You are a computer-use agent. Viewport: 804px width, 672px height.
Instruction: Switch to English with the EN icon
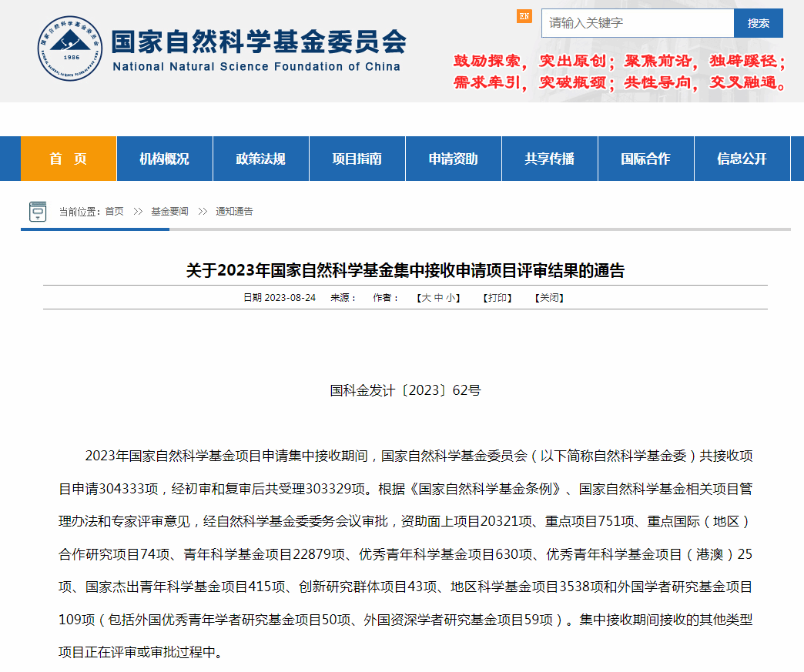click(524, 16)
